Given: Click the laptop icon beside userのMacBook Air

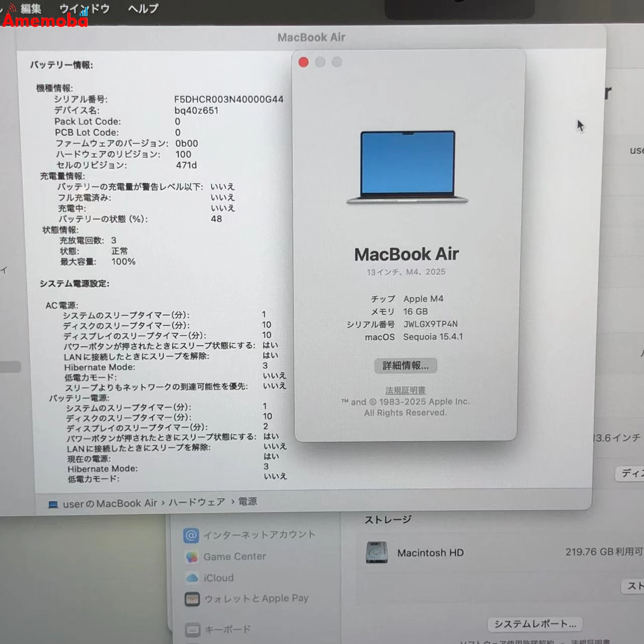Looking at the screenshot, I should point(53,503).
